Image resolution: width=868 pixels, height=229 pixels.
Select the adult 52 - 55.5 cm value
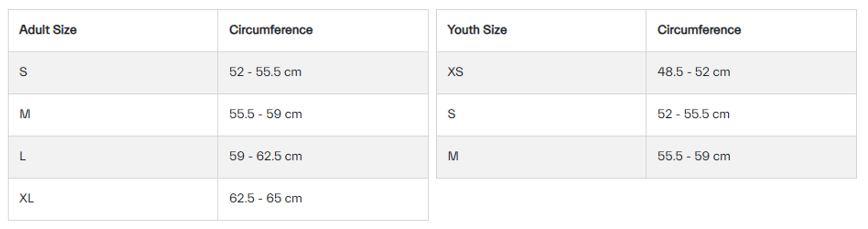tap(265, 72)
